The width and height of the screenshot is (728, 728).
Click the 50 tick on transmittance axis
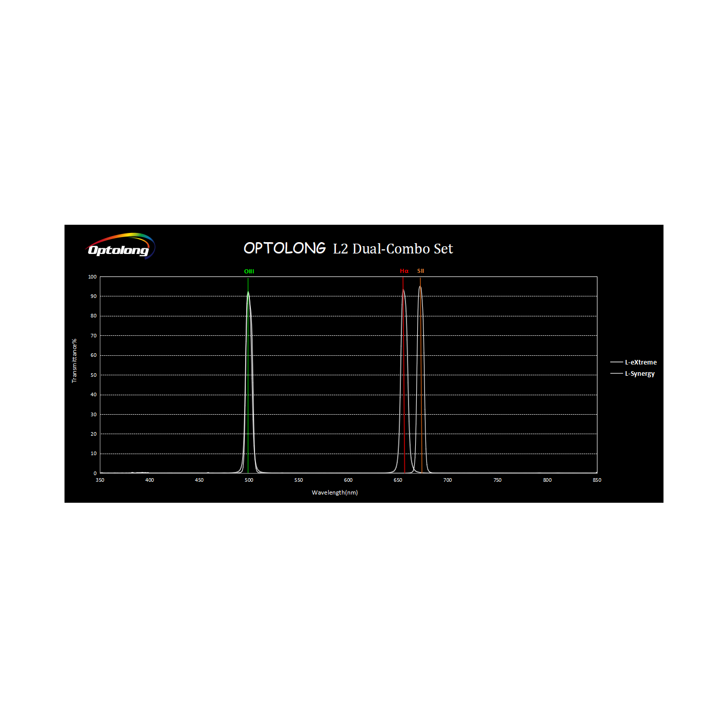93,375
